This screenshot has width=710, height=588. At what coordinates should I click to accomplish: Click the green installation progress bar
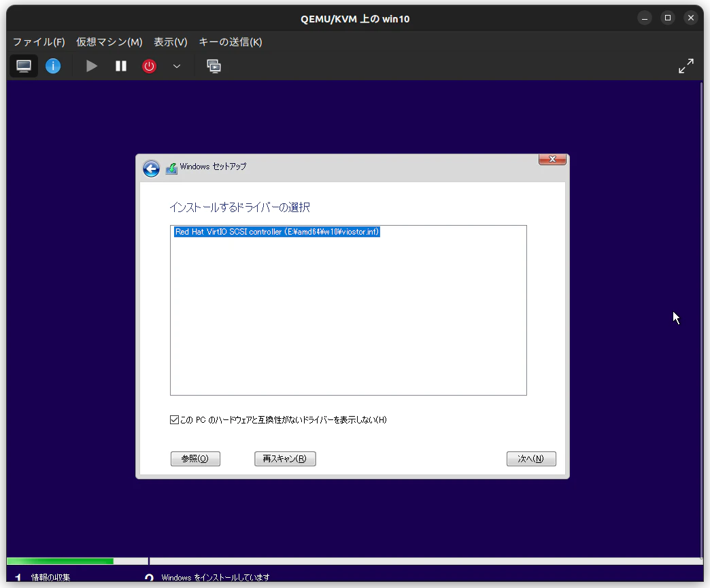click(x=60, y=561)
